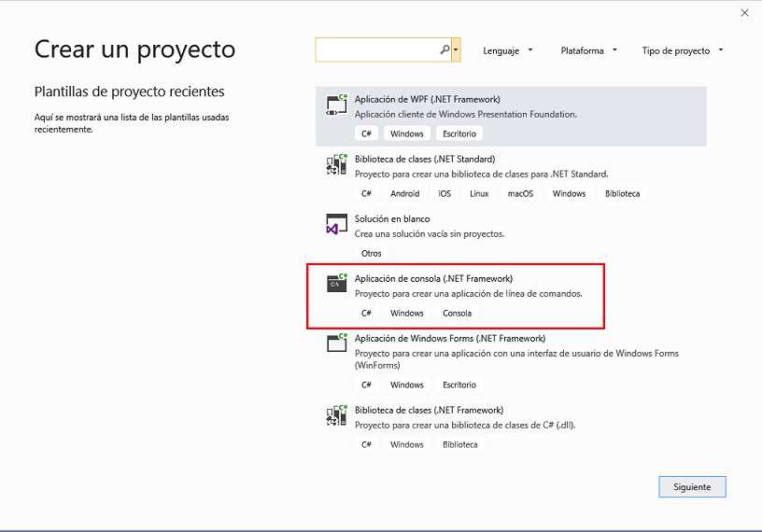Open the search box history dropdown arrow
This screenshot has height=532, width=762.
[x=456, y=50]
